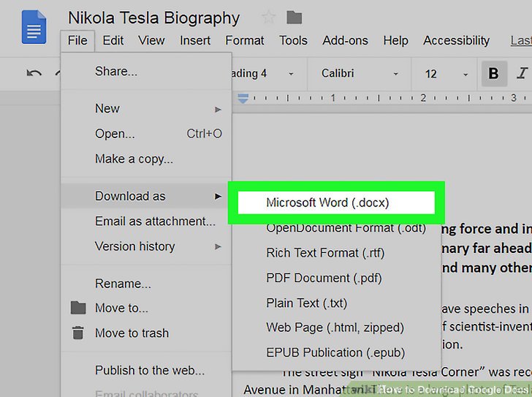The width and height of the screenshot is (532, 397).
Task: Select Make a copy... option
Action: (x=146, y=159)
